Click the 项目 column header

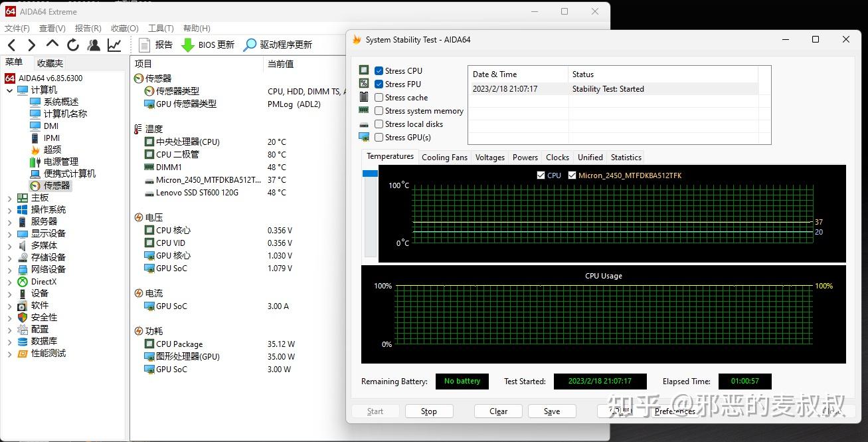point(197,64)
